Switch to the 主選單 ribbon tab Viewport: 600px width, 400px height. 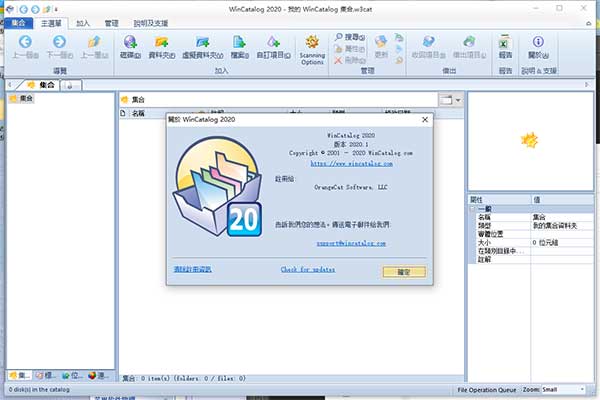coord(51,23)
